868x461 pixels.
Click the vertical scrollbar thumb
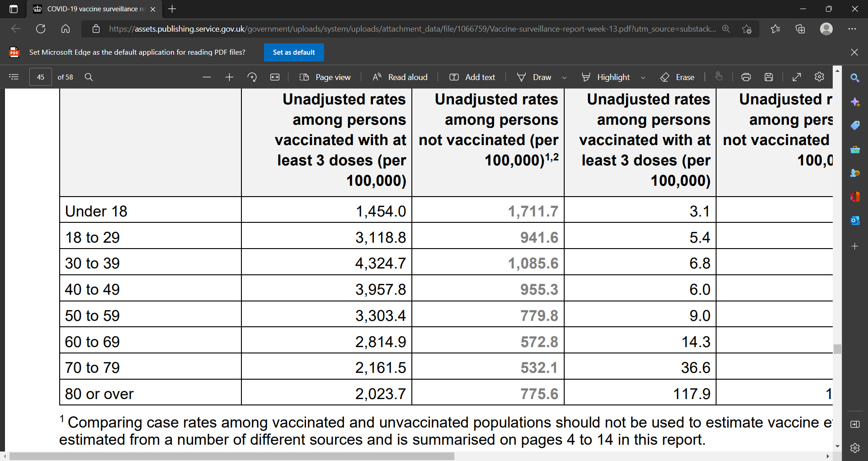838,349
